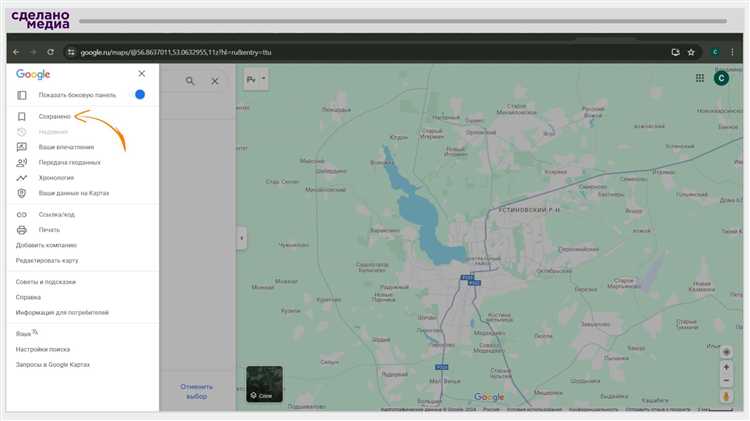The height and width of the screenshot is (421, 750).
Task: Go back in the browser
Action: pyautogui.click(x=16, y=52)
